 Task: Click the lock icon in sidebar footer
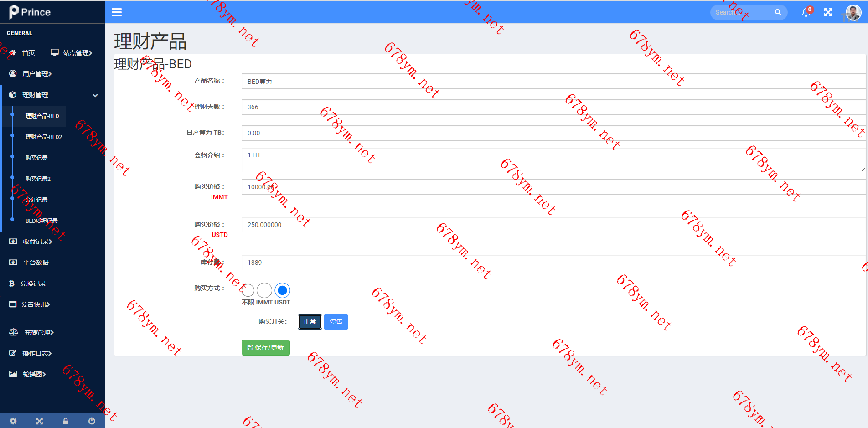coord(65,421)
